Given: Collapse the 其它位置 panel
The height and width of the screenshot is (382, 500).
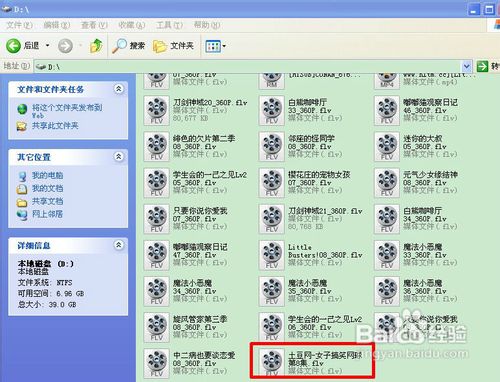Looking at the screenshot, I should [118, 156].
